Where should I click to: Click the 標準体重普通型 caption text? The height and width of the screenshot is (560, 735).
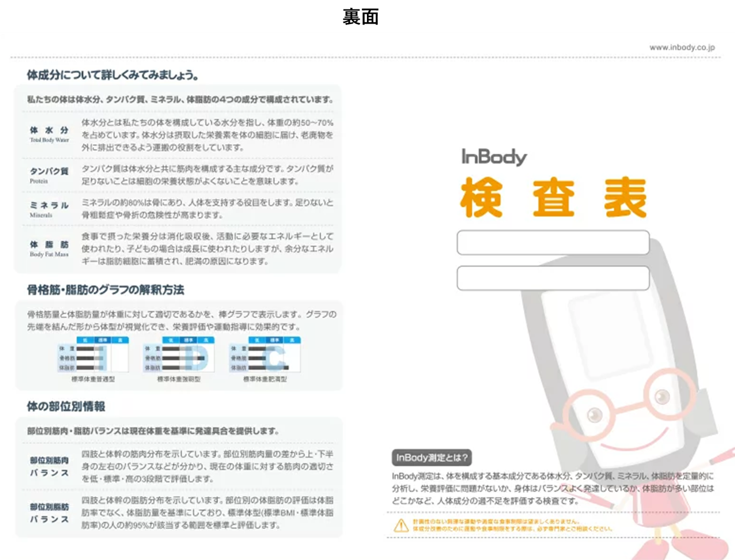coord(93,379)
